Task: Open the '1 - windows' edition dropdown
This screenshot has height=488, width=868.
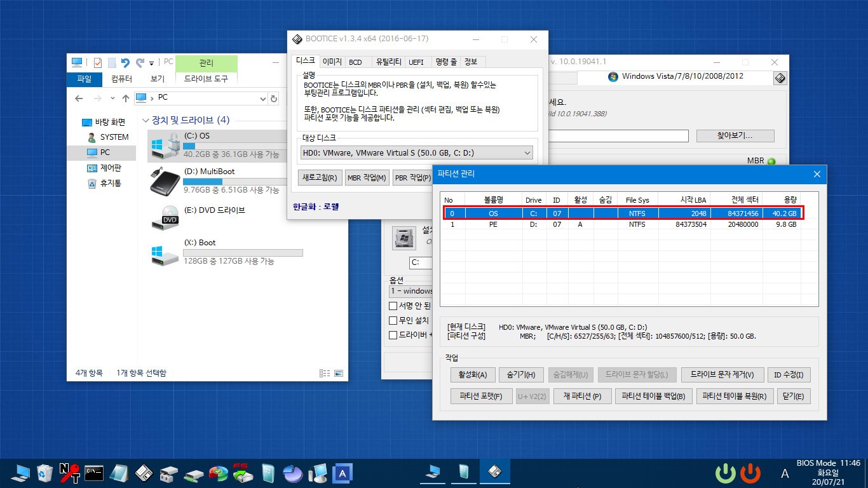Action: [x=411, y=291]
